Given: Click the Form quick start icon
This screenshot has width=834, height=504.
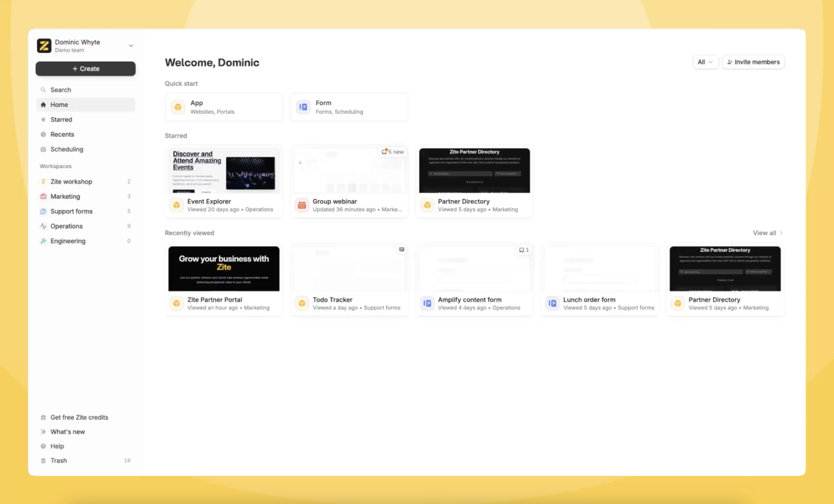Looking at the screenshot, I should pos(303,107).
